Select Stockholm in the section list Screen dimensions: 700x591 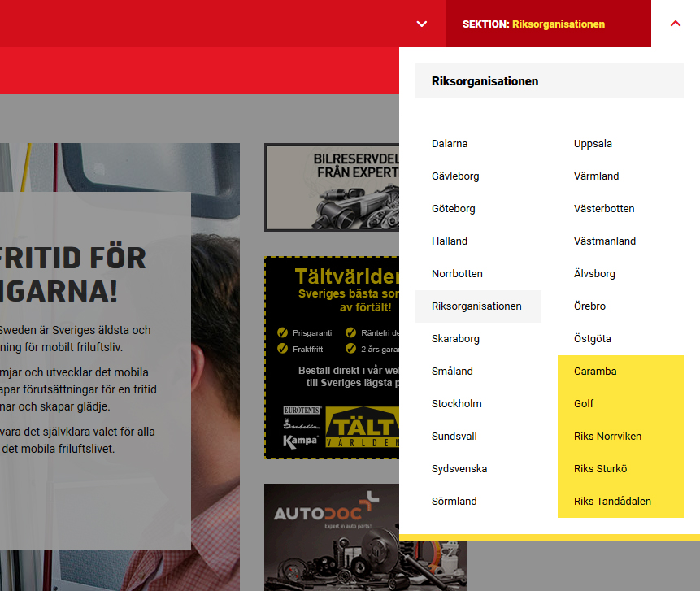click(457, 404)
